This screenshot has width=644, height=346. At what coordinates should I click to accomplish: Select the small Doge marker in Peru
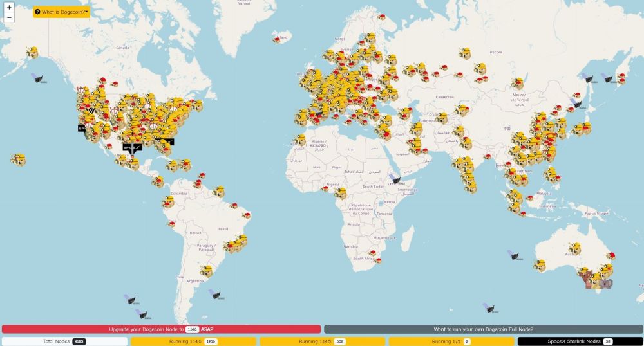click(171, 224)
